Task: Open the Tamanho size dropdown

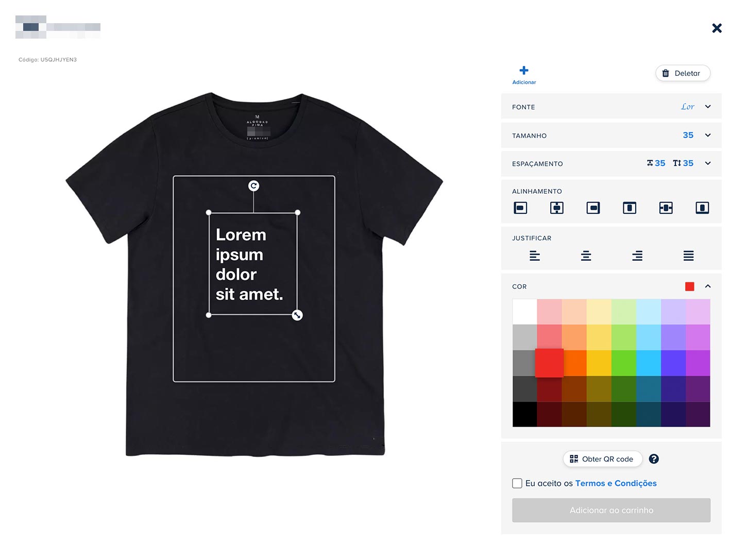Action: point(708,135)
